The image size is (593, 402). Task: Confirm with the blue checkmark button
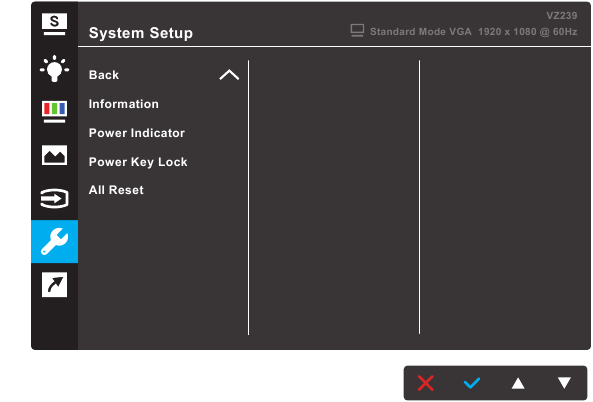472,383
